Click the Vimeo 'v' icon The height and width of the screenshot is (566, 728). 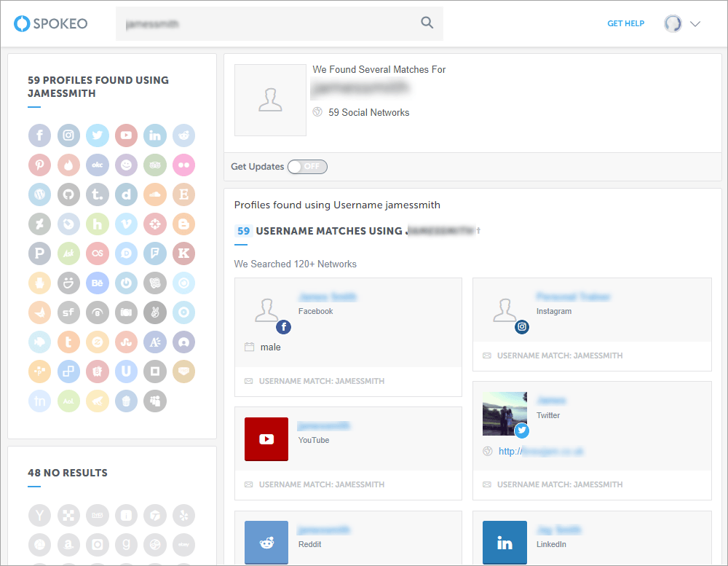coord(126,224)
